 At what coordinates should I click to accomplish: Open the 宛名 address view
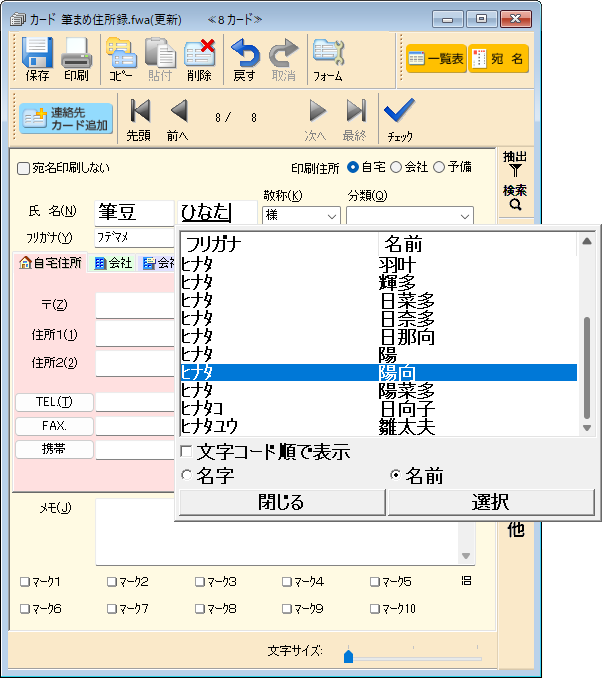point(498,58)
